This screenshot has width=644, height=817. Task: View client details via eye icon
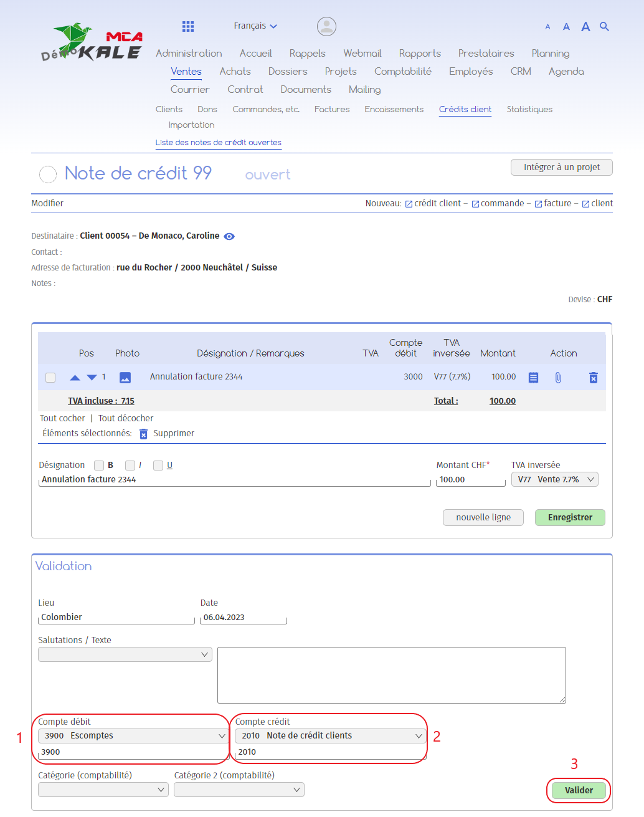(x=229, y=236)
